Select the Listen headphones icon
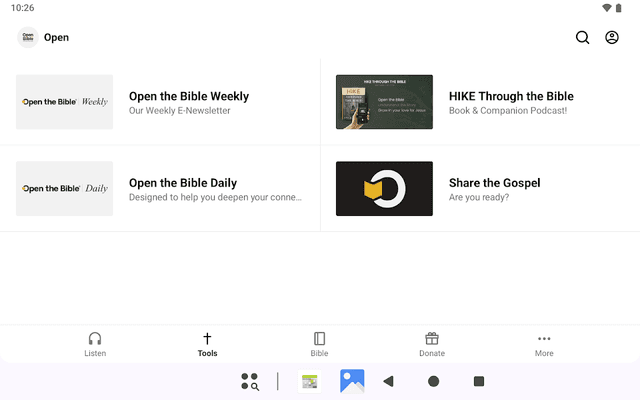This screenshot has height=400, width=640. [x=95, y=338]
